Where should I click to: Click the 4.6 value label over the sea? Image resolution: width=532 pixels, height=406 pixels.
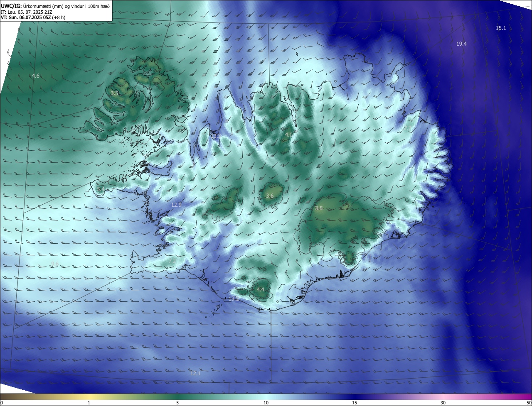pyautogui.click(x=36, y=76)
